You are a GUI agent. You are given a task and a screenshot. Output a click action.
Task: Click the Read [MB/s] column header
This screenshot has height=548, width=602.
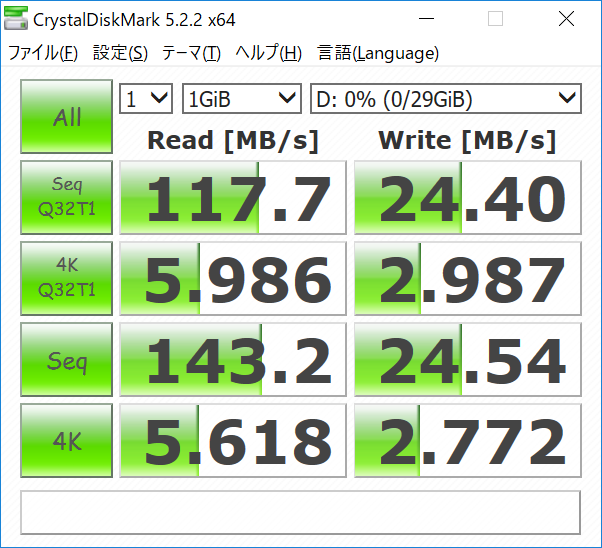click(x=233, y=141)
